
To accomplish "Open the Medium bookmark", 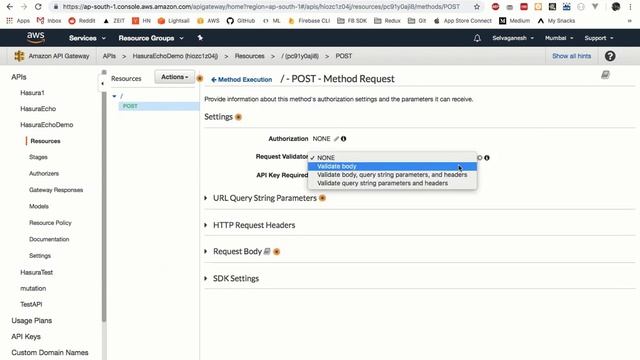I will tap(515, 20).
